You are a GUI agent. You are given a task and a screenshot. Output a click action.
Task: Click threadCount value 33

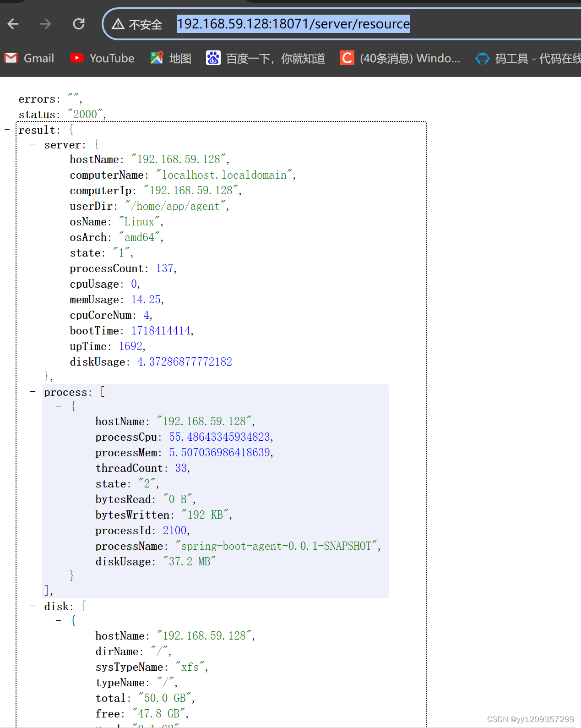[x=181, y=468]
